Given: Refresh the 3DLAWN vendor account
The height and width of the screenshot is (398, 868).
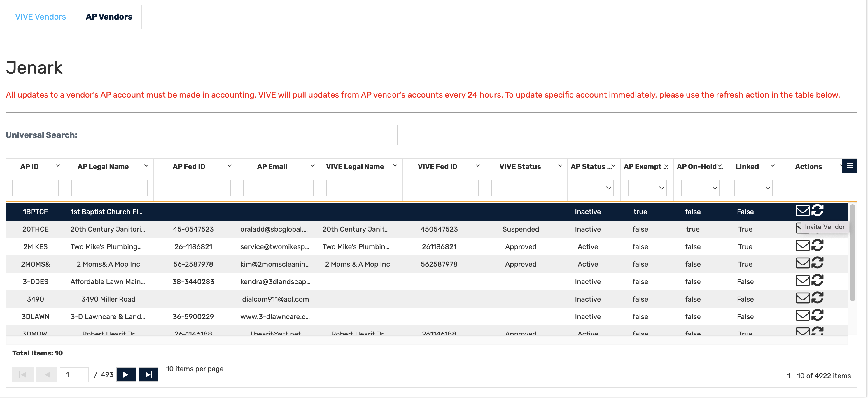Looking at the screenshot, I should [x=817, y=316].
